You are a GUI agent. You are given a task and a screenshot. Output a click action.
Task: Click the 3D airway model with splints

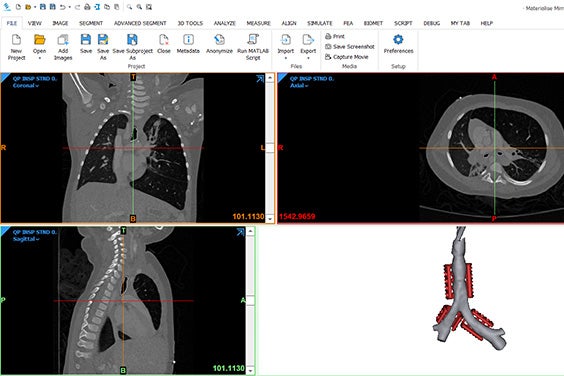pyautogui.click(x=469, y=288)
